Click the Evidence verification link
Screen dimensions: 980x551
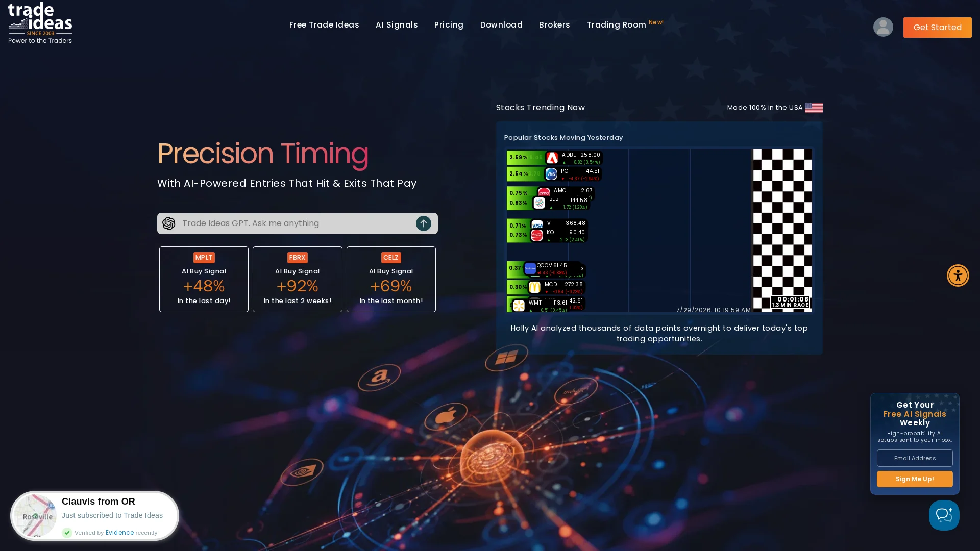119,533
